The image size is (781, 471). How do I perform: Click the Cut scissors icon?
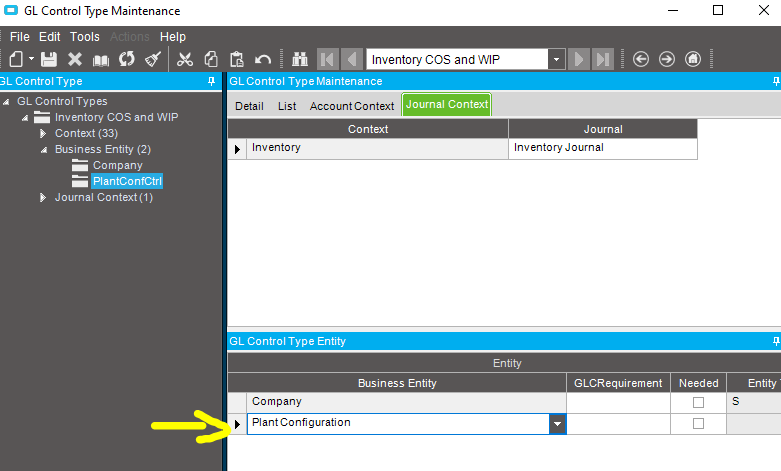point(185,59)
